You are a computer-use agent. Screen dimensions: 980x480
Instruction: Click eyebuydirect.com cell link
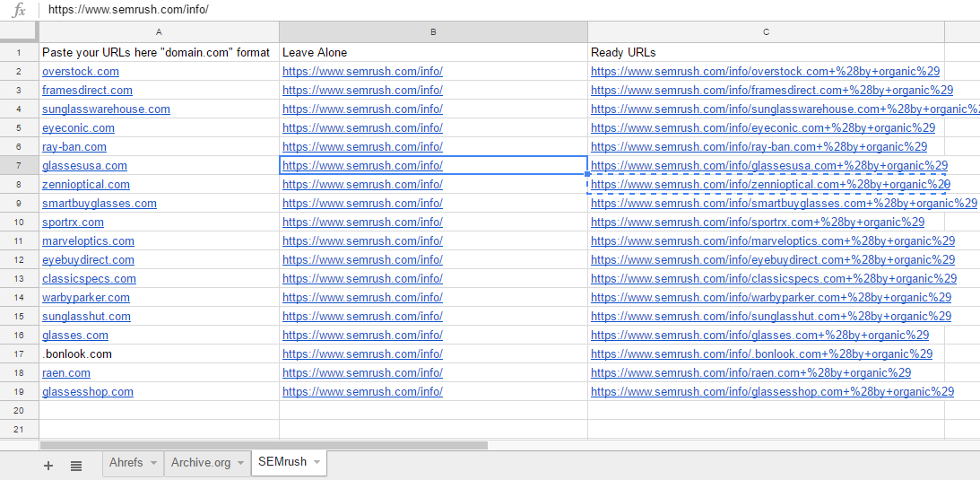pyautogui.click(x=88, y=259)
